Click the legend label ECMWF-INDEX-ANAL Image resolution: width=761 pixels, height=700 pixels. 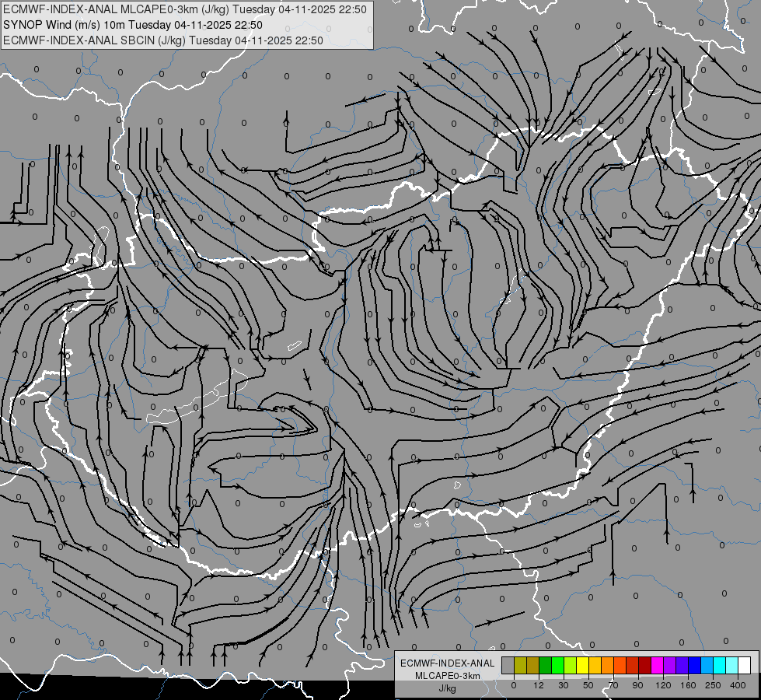pos(447,663)
